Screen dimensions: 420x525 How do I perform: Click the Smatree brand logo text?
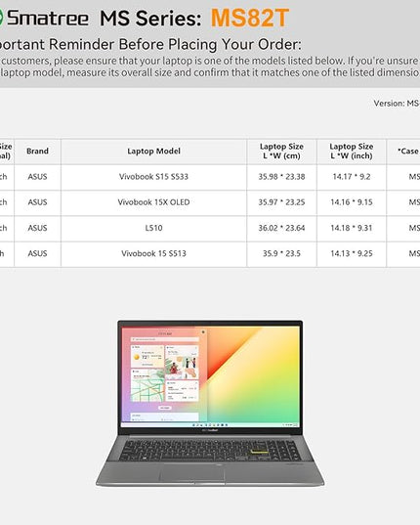[x=48, y=18]
